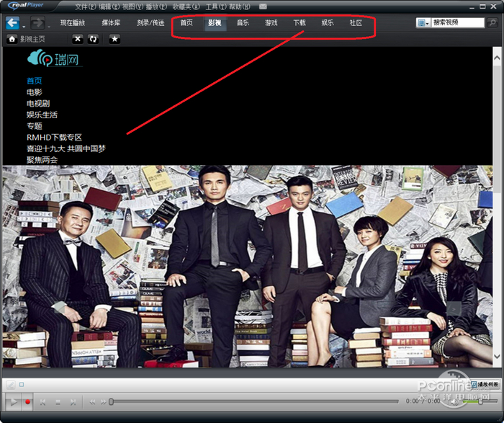Open the 专题 link
This screenshot has width=504, height=423.
(x=34, y=126)
